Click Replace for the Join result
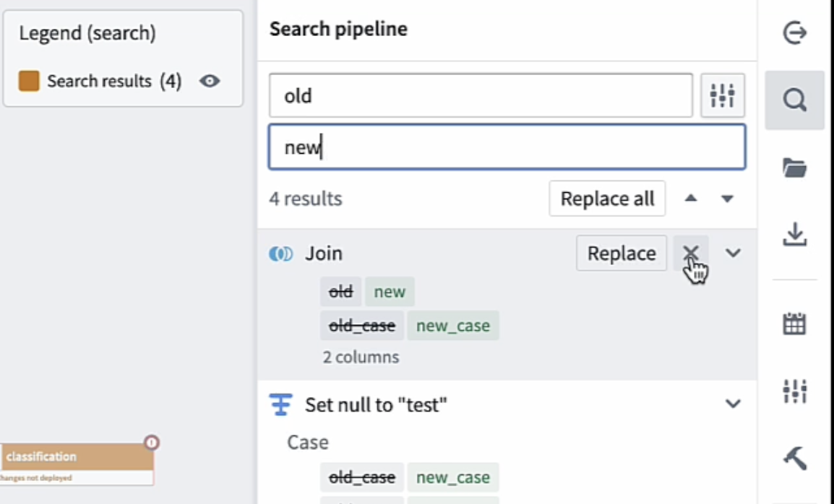 pyautogui.click(x=622, y=253)
